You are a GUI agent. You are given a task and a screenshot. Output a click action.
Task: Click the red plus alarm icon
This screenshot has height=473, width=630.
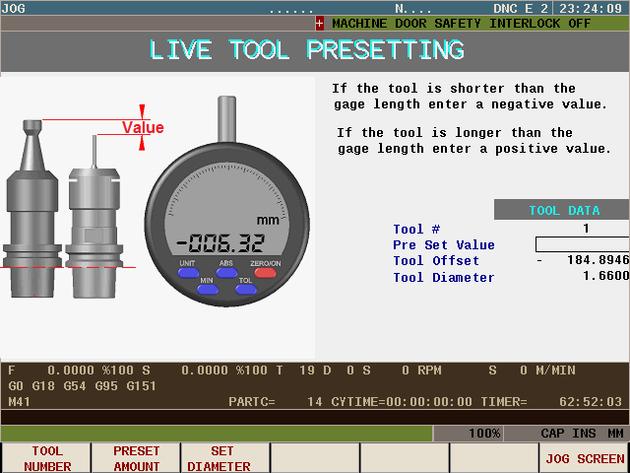coord(319,23)
